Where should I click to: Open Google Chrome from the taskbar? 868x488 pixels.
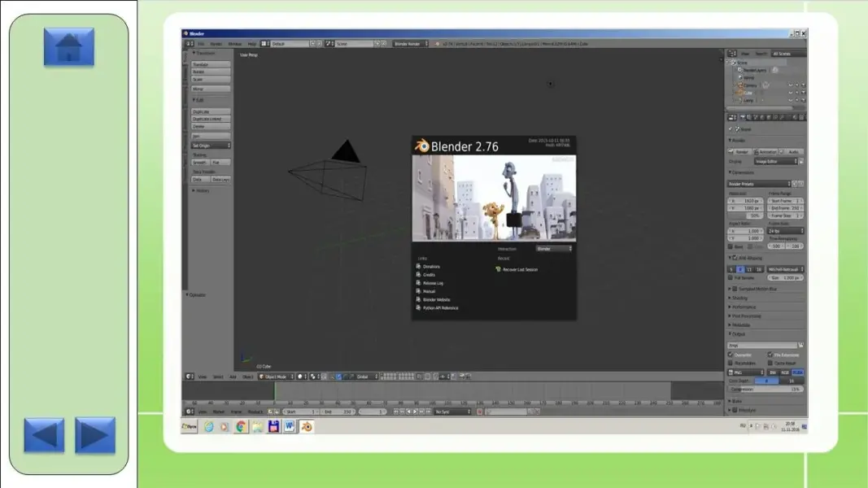242,426
